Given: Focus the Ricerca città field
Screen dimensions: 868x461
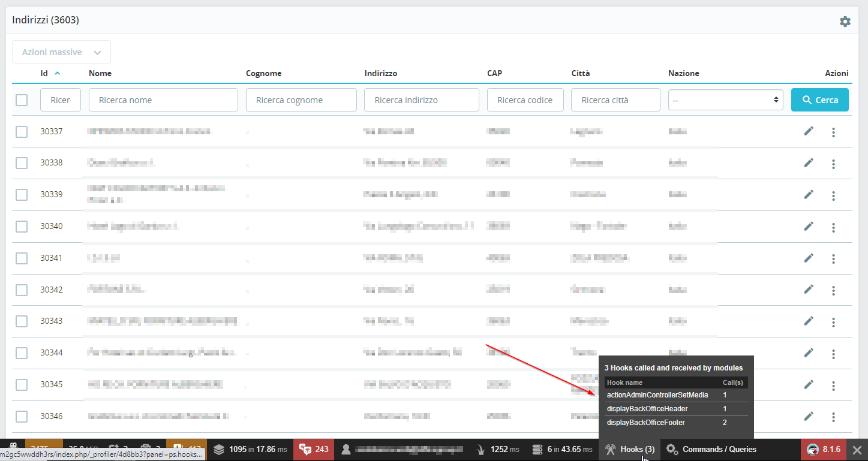Looking at the screenshot, I should [615, 100].
